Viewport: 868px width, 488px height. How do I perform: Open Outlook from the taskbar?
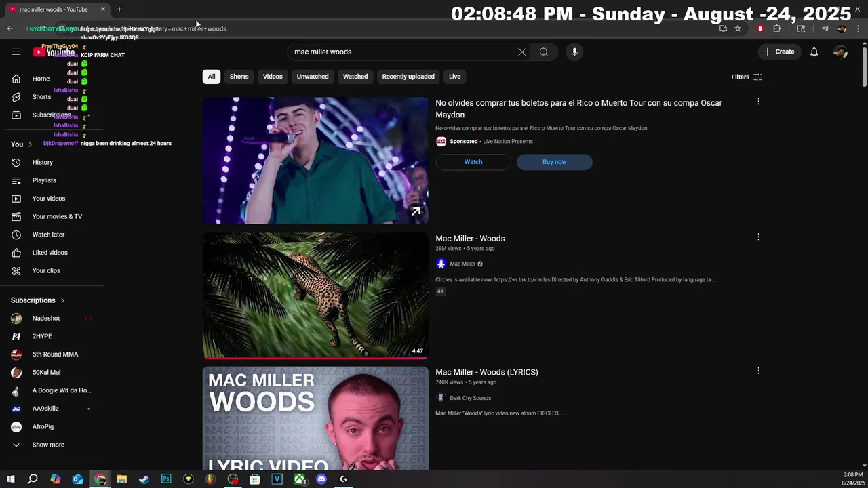pos(77,479)
